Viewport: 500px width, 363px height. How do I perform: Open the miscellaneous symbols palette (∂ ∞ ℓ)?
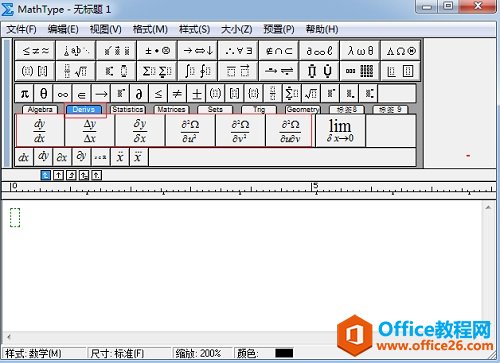[x=320, y=51]
